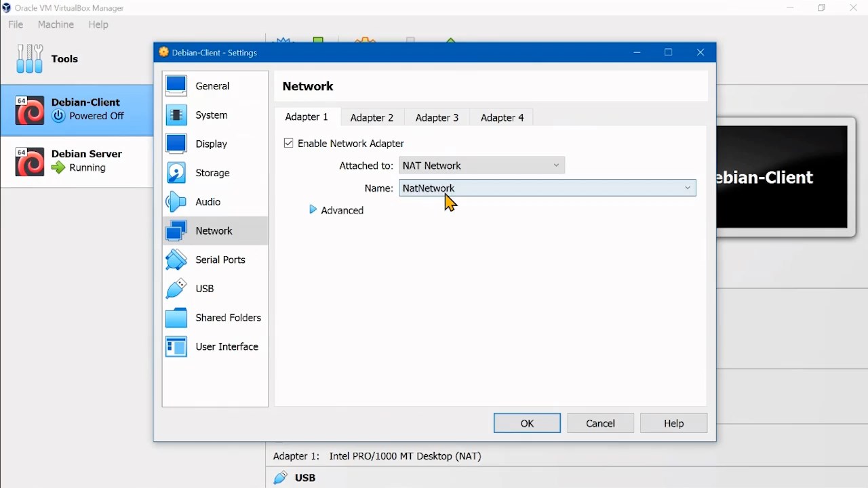Open the Attached to NAT Network dropdown
Image resolution: width=868 pixels, height=488 pixels.
pos(482,165)
